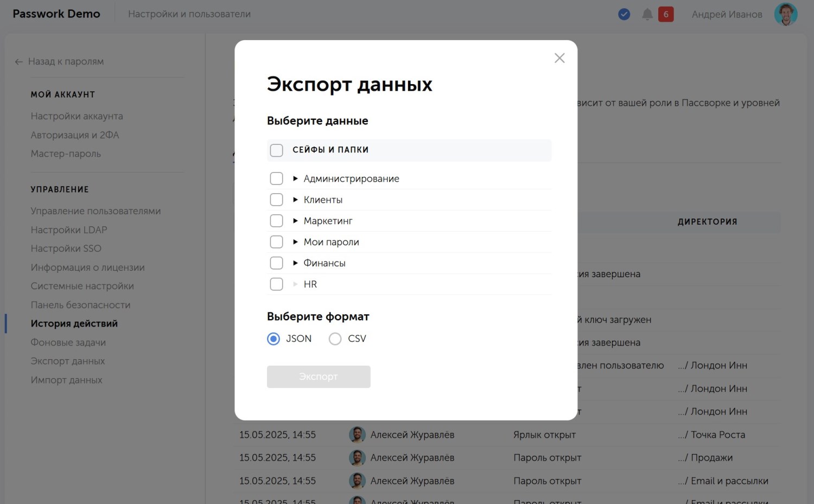814x504 pixels.
Task: Click the Маркетинг vault label
Action: click(328, 221)
